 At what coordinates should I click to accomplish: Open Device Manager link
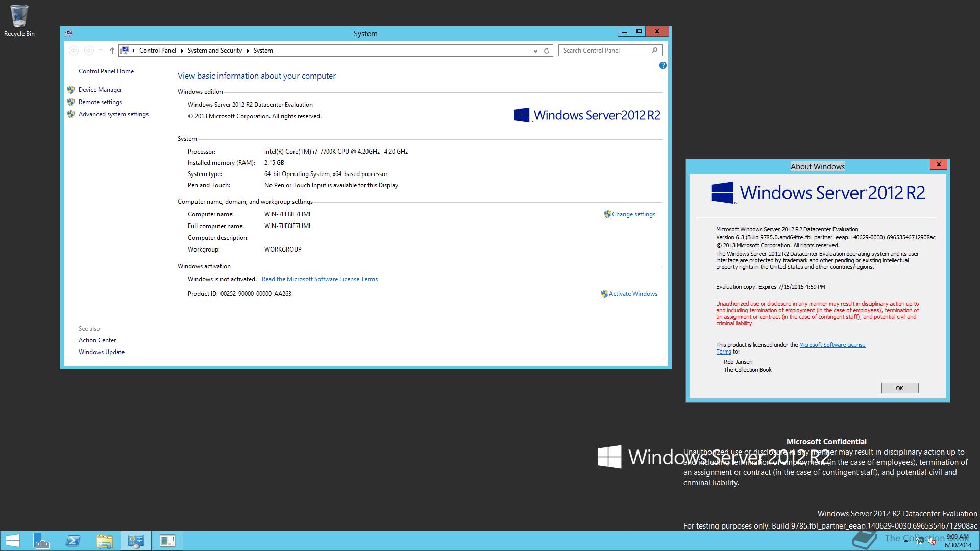[x=100, y=90]
